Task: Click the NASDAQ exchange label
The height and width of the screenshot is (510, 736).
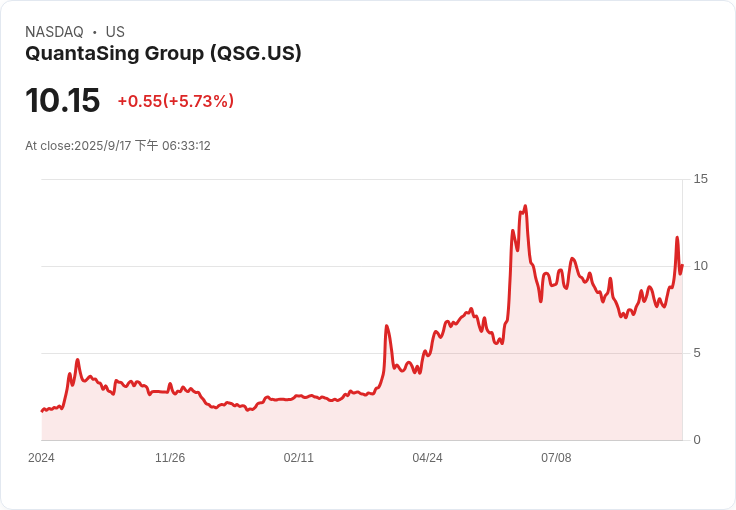Action: pyautogui.click(x=54, y=32)
